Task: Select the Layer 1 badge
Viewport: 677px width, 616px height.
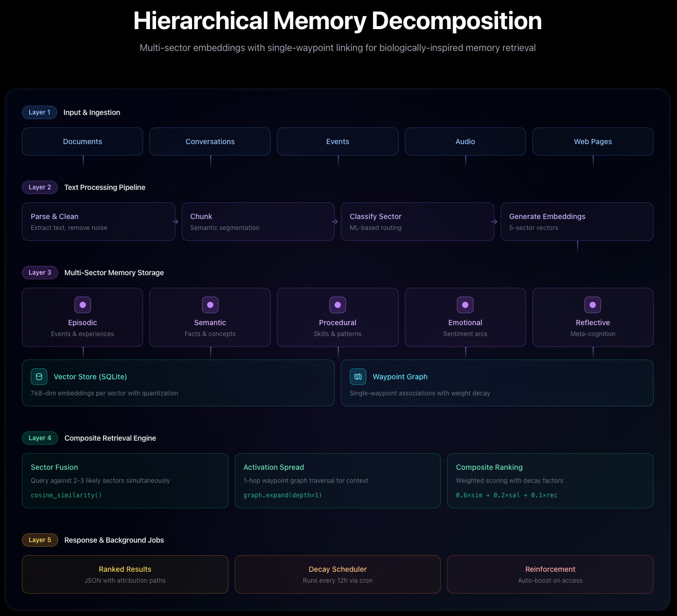Action: pyautogui.click(x=40, y=112)
